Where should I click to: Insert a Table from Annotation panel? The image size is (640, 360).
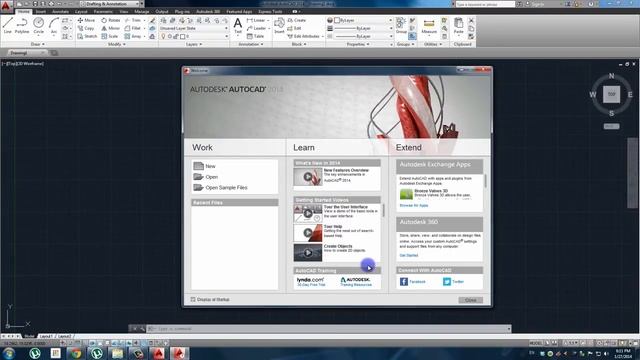256,36
